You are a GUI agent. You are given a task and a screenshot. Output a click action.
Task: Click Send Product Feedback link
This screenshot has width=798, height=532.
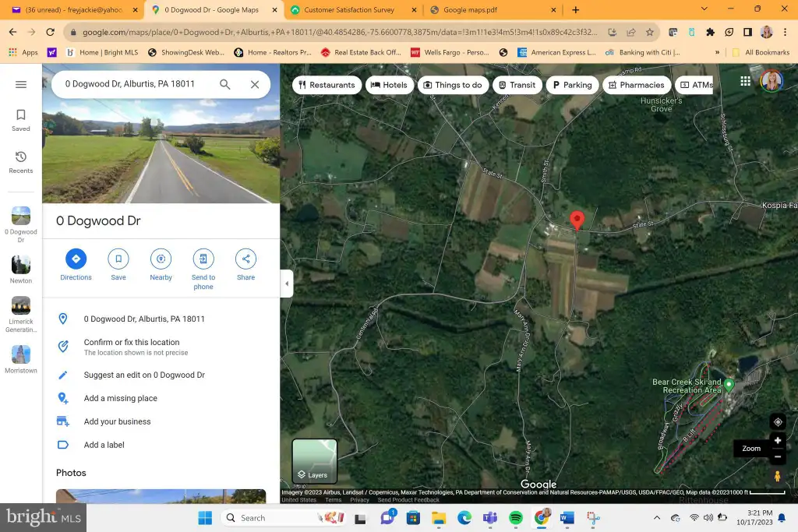click(x=408, y=500)
